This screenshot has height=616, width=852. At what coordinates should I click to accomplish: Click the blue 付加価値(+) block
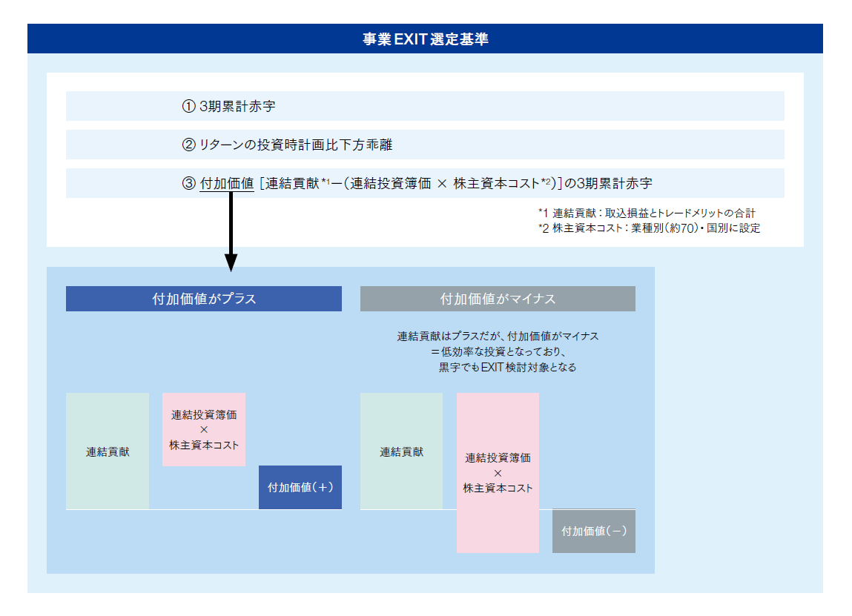pos(300,488)
